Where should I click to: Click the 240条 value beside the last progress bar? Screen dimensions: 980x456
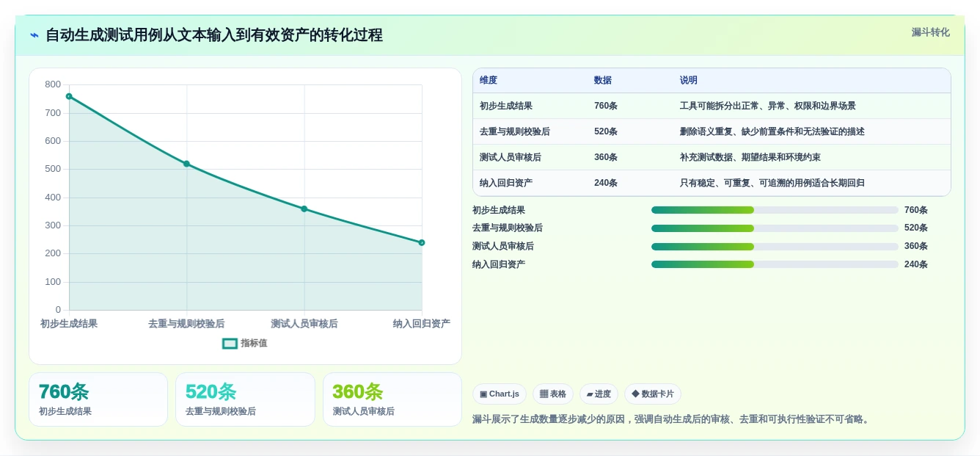point(916,264)
